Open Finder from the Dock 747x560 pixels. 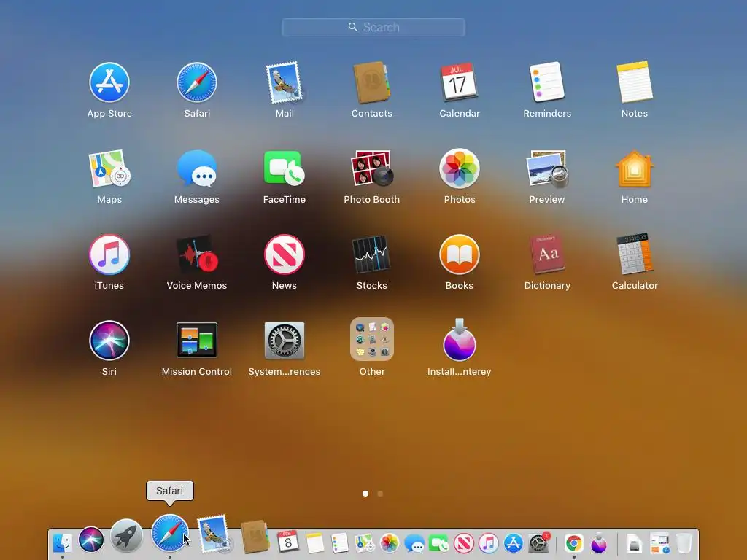pos(63,542)
